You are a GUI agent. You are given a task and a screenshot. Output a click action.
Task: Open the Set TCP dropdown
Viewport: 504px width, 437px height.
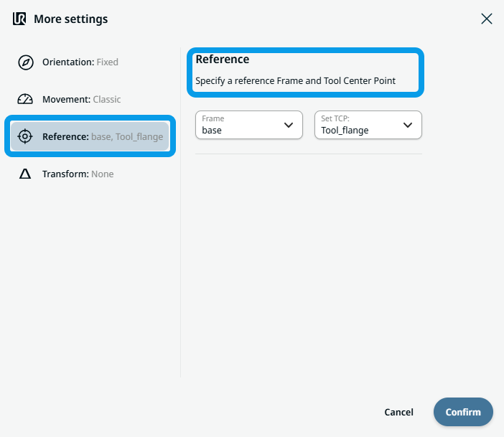pyautogui.click(x=359, y=125)
